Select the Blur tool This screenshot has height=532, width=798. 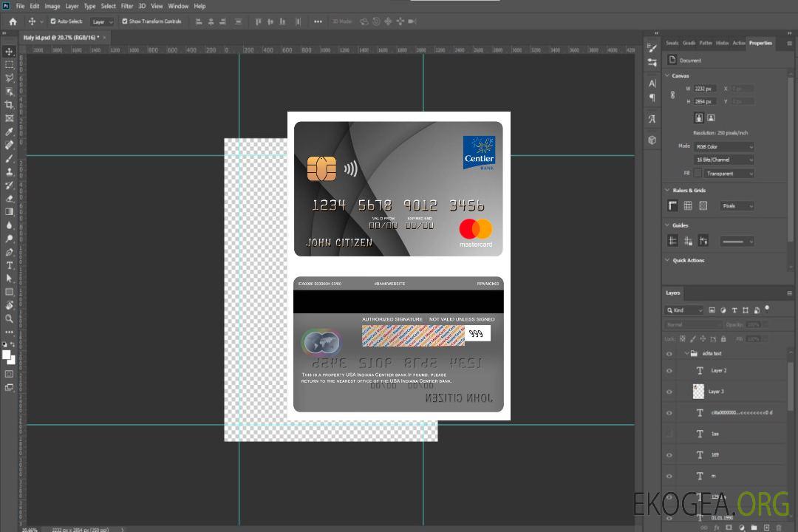coord(9,225)
